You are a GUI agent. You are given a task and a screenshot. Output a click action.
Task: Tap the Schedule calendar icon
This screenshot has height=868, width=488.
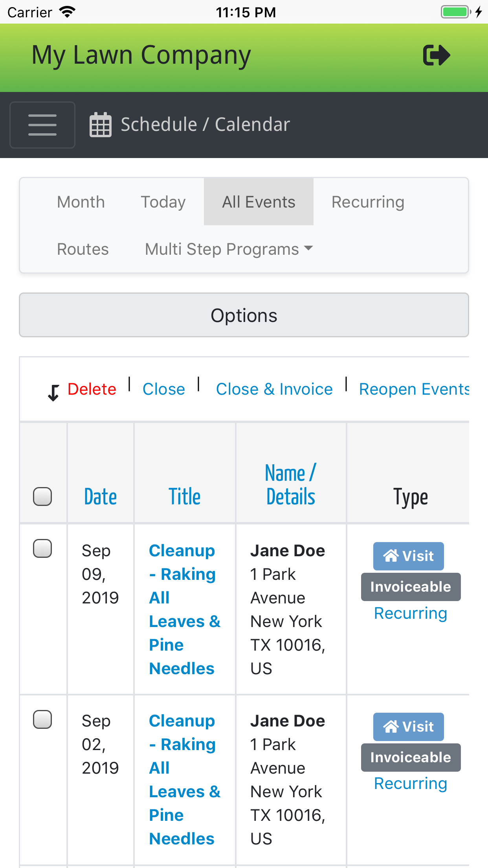point(101,125)
